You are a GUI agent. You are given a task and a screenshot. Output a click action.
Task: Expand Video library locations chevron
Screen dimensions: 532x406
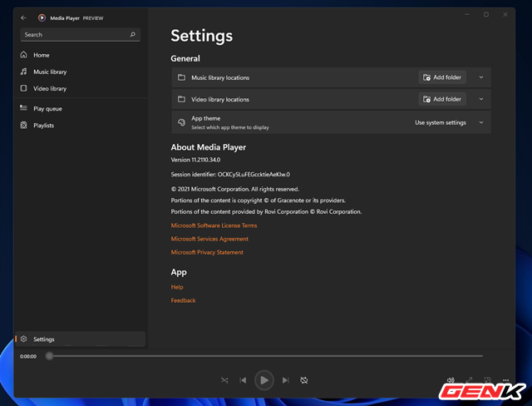(x=481, y=99)
